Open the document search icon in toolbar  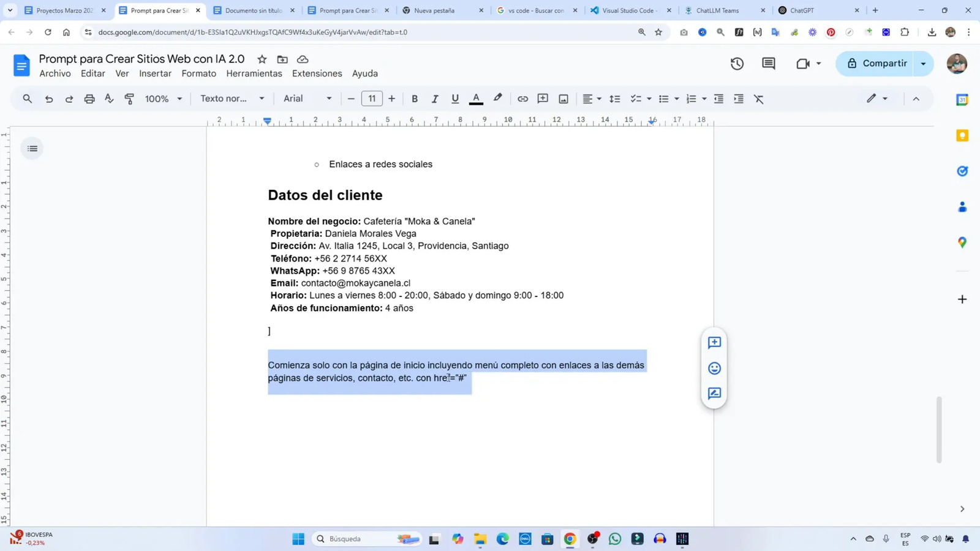26,99
